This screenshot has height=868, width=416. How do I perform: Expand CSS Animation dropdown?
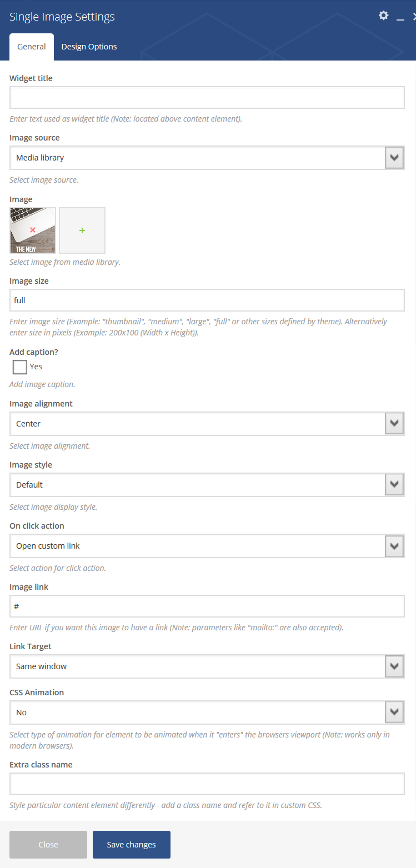click(207, 713)
